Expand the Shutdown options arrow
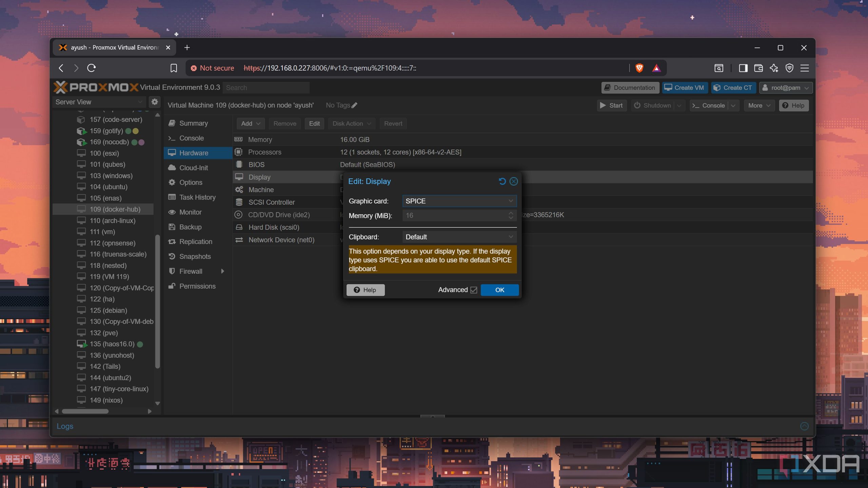This screenshot has width=868, height=488. click(679, 105)
